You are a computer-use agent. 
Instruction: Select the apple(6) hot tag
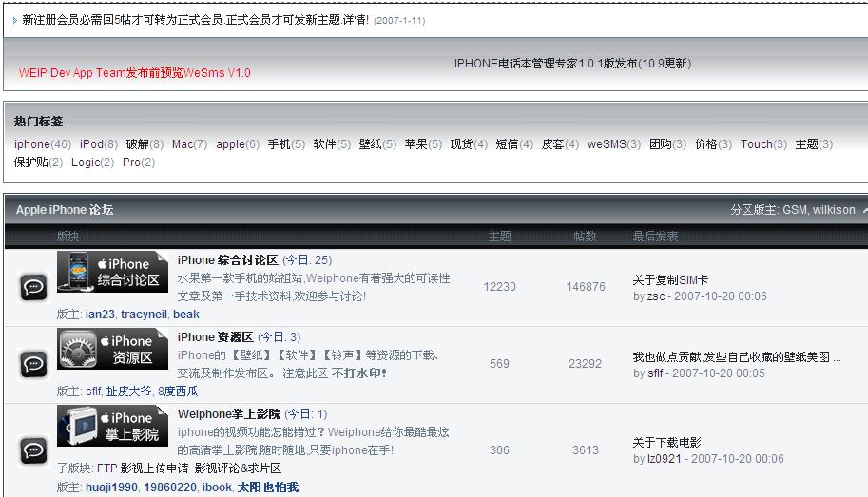tap(238, 143)
